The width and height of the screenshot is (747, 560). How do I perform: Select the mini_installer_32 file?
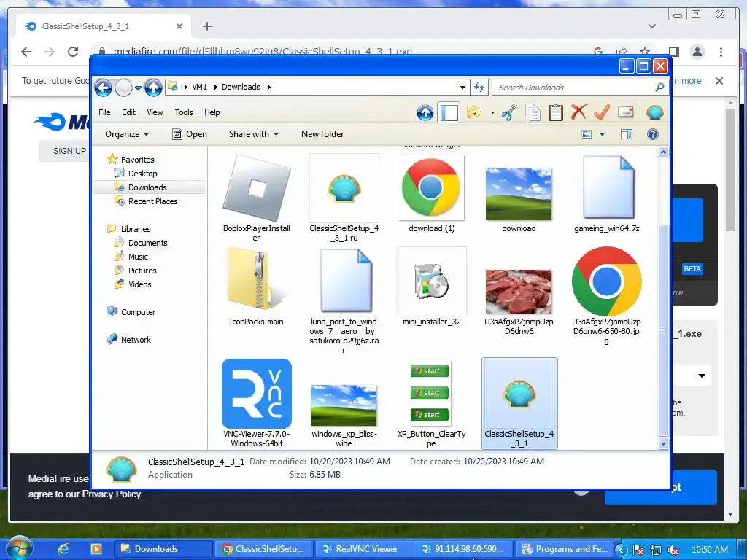(432, 286)
